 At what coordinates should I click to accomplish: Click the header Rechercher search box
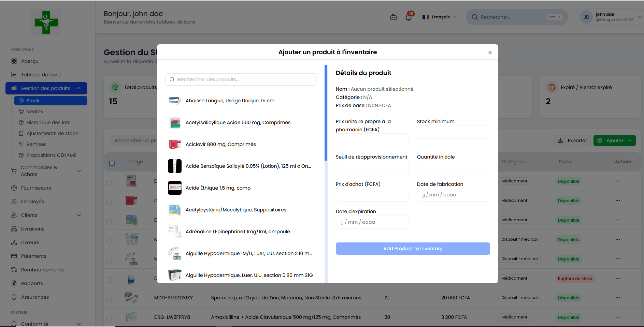coord(517,17)
